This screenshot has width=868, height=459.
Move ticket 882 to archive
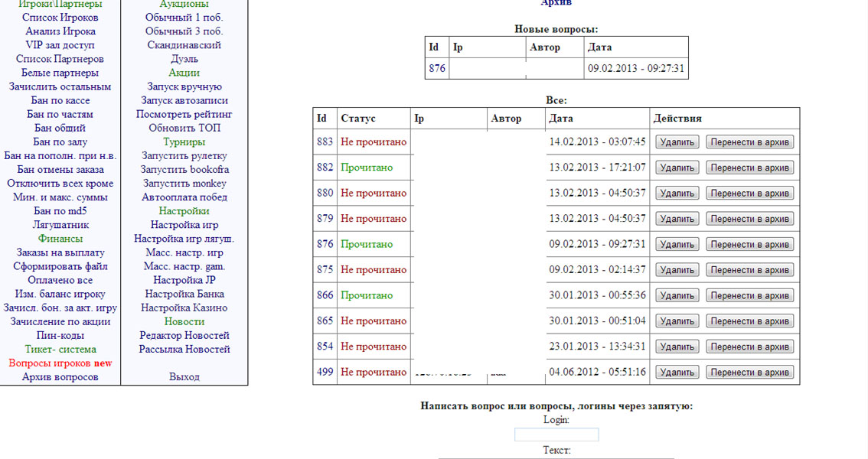click(x=749, y=168)
